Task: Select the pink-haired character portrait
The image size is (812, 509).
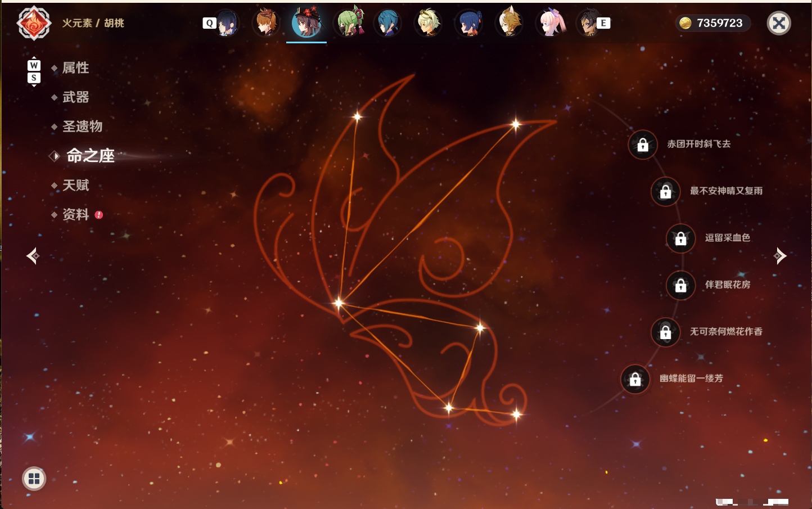Action: (x=551, y=23)
